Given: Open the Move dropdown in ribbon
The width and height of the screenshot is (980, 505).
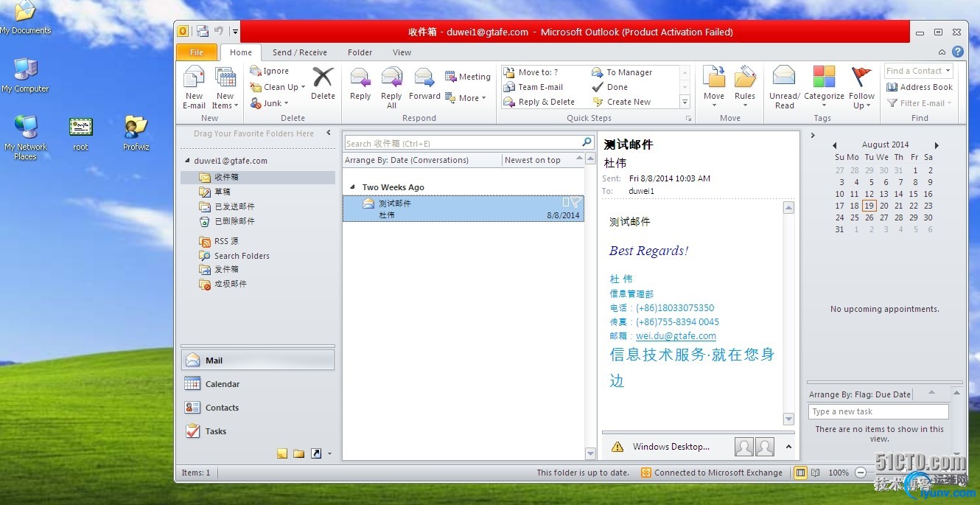Looking at the screenshot, I should click(x=713, y=87).
